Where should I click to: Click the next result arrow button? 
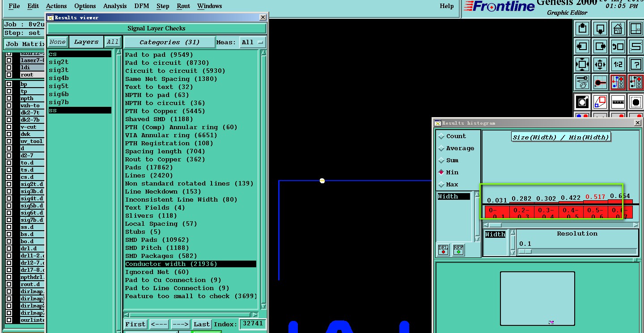[x=181, y=325]
